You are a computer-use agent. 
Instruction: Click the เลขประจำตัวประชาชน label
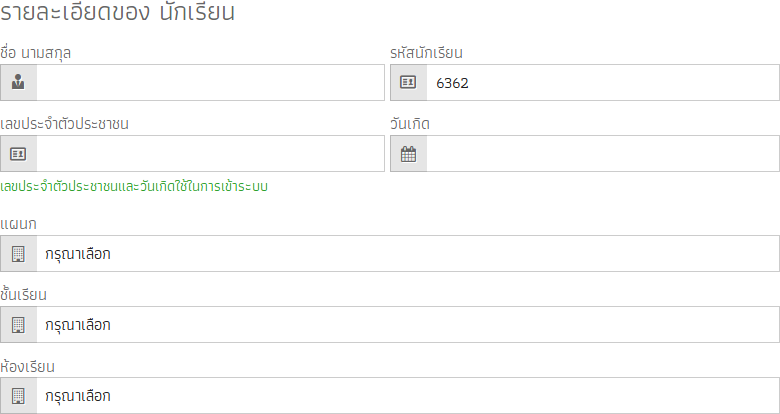(64, 124)
